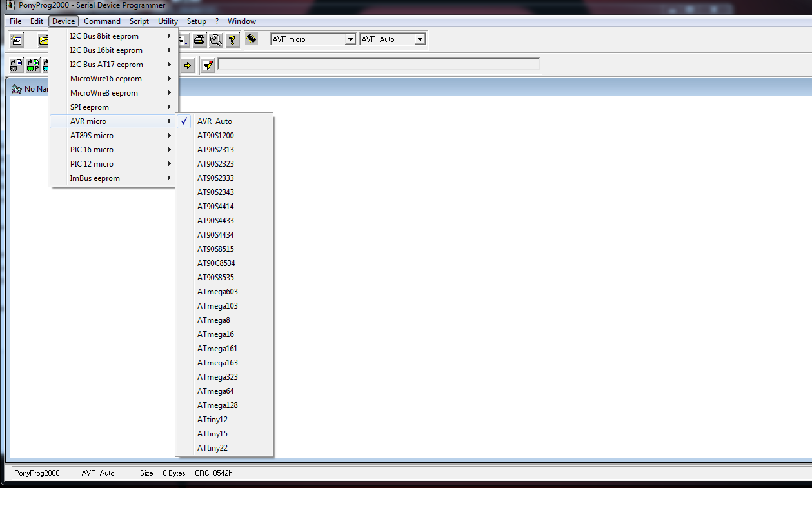
Task: Select AT90S2313 device
Action: [x=224, y=150]
